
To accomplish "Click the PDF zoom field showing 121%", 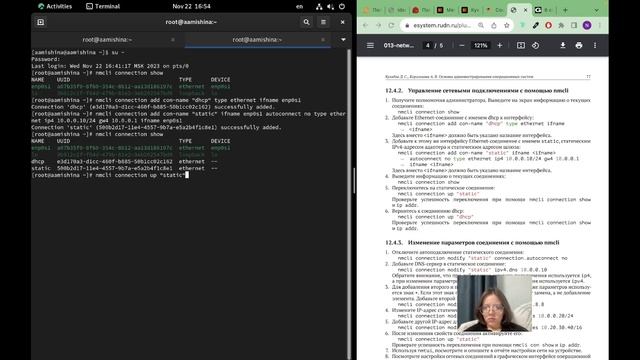I will (480, 45).
